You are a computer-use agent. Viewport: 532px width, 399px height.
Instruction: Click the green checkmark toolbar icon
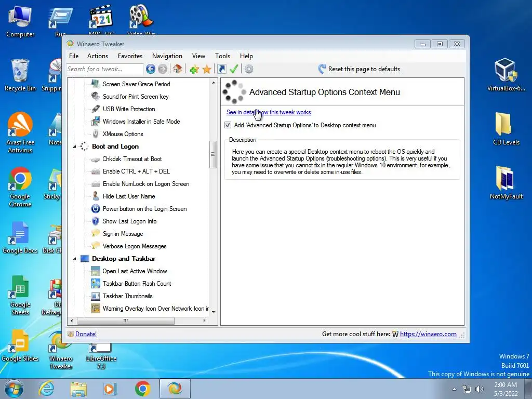click(234, 69)
